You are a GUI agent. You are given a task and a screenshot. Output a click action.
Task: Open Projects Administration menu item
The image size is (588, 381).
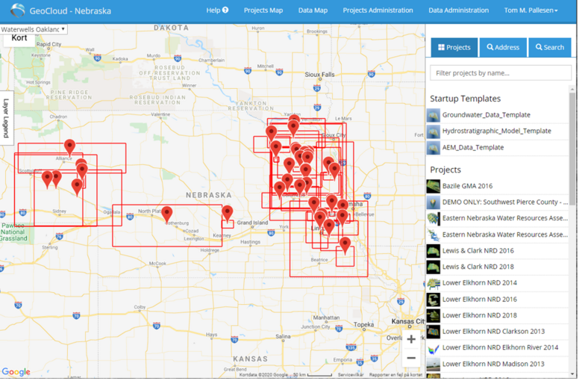[378, 10]
